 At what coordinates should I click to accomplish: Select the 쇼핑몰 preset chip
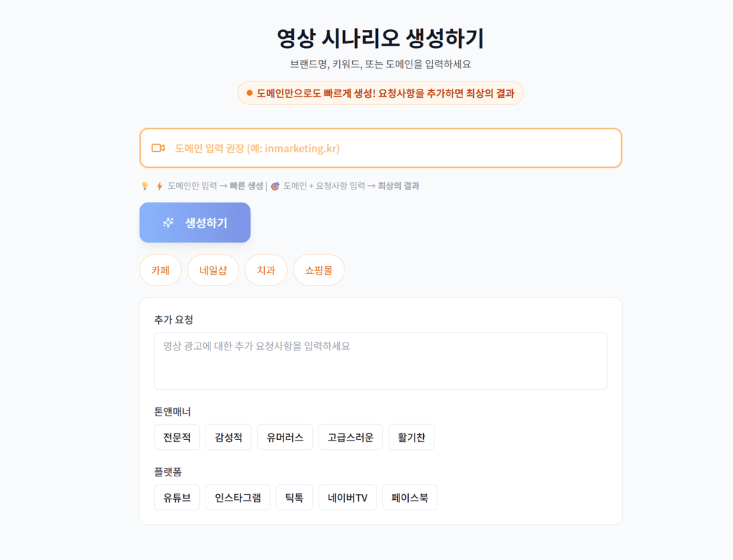click(x=319, y=270)
